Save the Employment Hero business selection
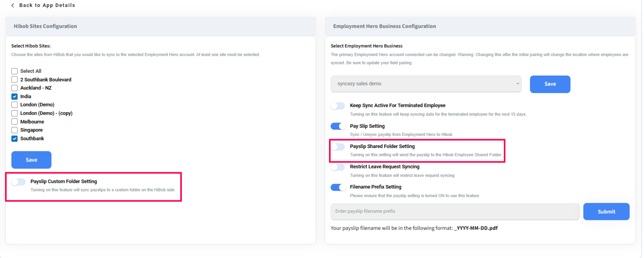 (550, 84)
